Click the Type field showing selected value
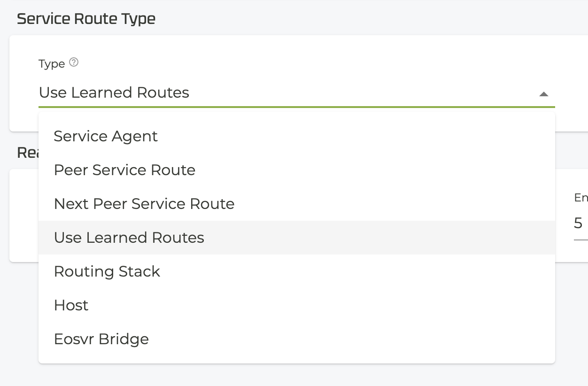The image size is (588, 386). point(282,93)
